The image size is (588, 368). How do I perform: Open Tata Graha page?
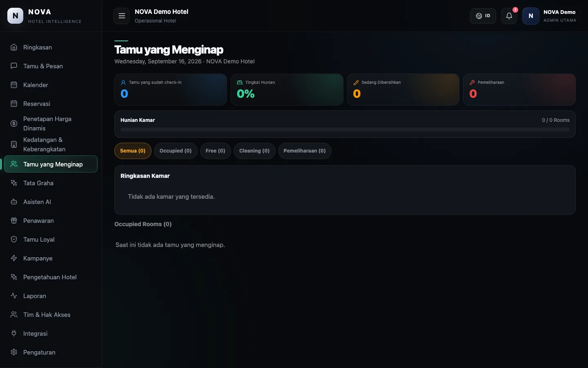51,183
